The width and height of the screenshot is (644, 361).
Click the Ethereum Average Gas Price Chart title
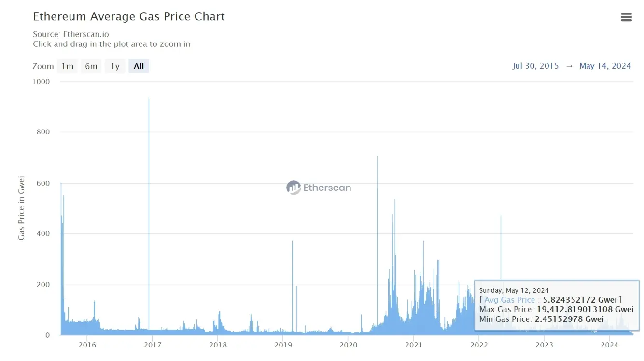(x=129, y=16)
